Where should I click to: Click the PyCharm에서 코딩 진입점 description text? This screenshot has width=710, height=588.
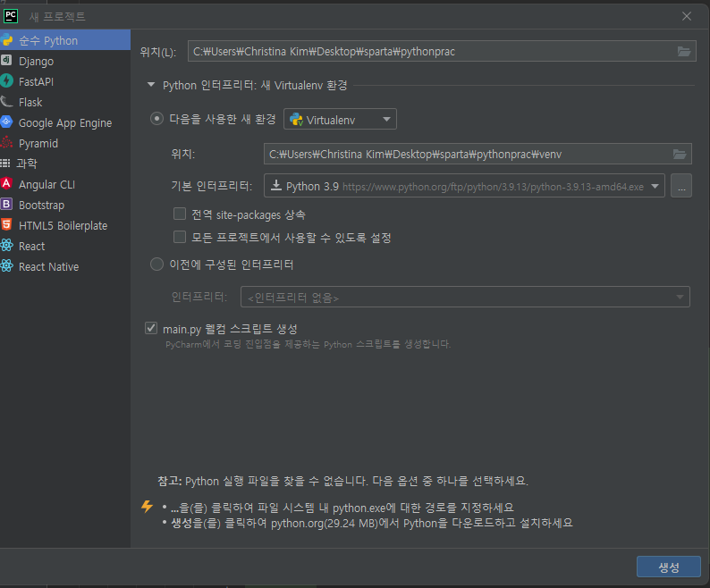pyautogui.click(x=308, y=344)
